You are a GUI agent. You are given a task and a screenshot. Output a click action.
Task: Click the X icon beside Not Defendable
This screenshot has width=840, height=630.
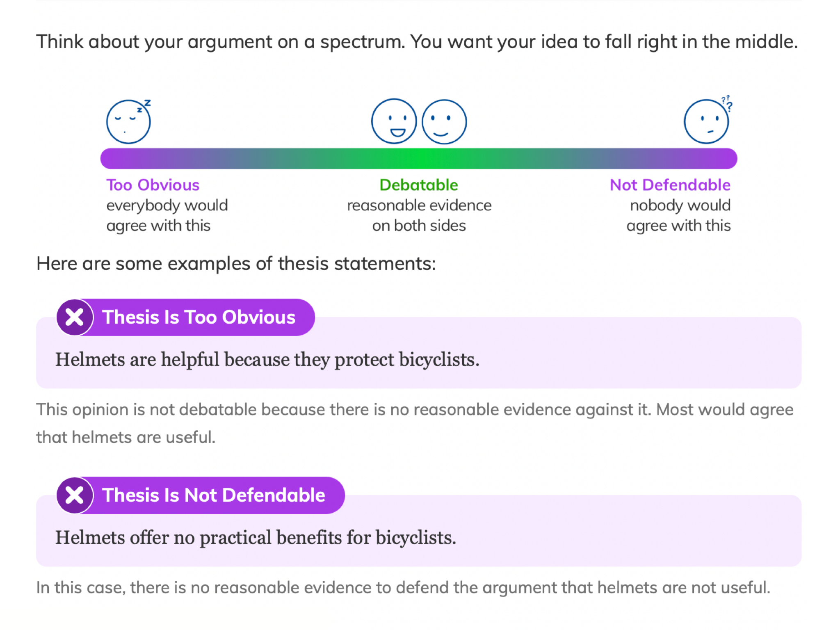tap(75, 495)
